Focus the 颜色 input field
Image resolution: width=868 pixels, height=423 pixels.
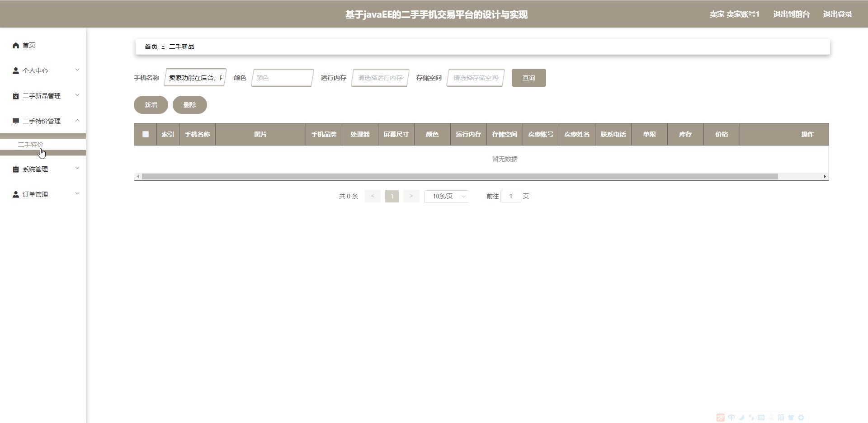(x=283, y=78)
